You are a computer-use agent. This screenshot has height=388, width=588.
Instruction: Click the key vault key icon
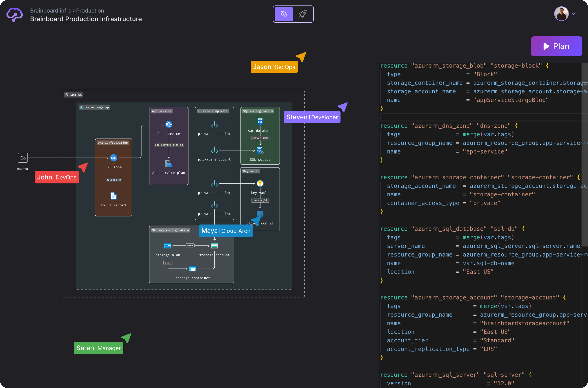[260, 183]
